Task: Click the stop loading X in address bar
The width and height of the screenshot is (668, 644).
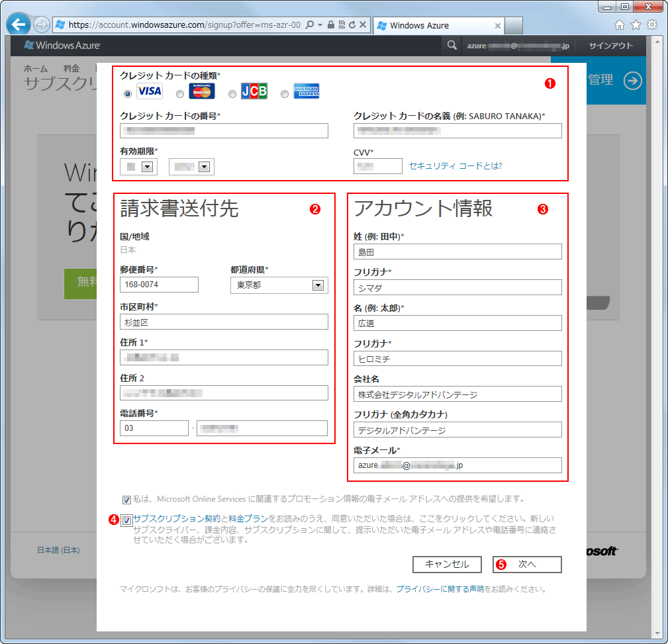Action: click(363, 24)
